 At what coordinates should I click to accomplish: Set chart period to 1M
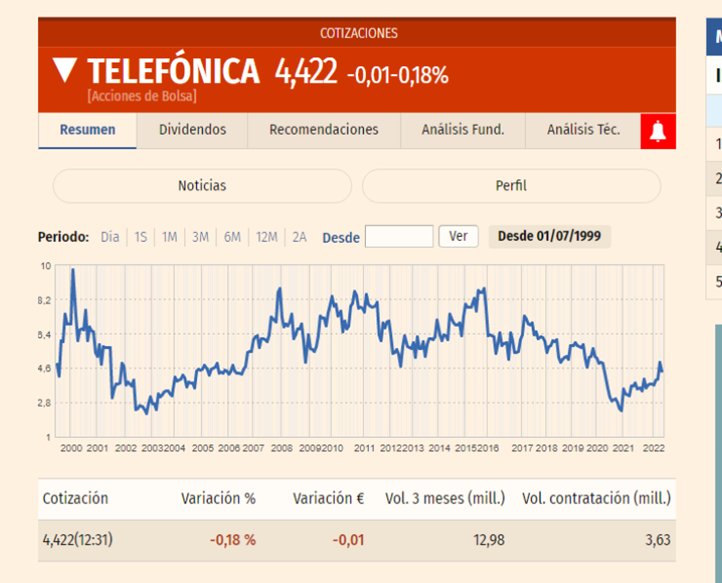170,237
